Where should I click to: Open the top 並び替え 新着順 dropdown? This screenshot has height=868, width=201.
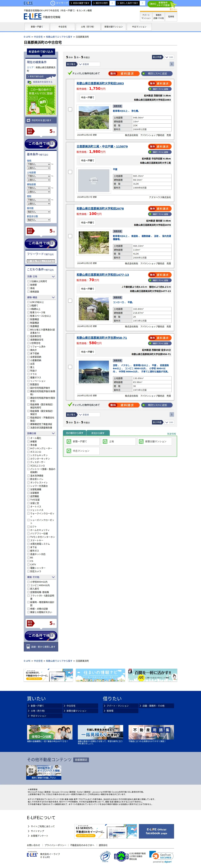tap(89, 64)
